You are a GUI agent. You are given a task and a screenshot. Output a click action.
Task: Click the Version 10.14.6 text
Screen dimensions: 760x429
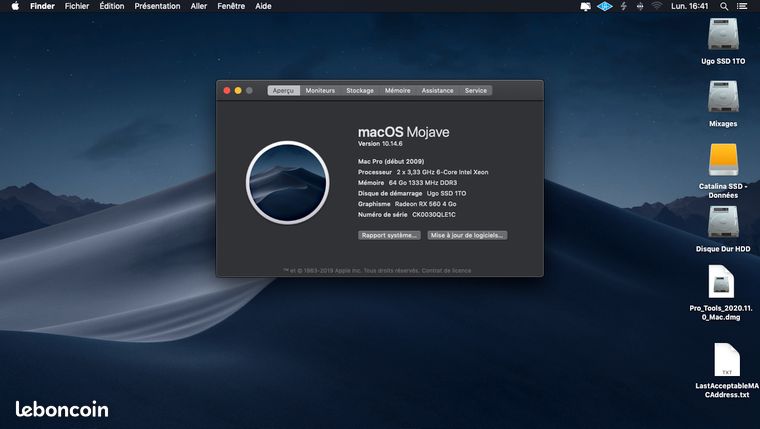tap(380, 143)
